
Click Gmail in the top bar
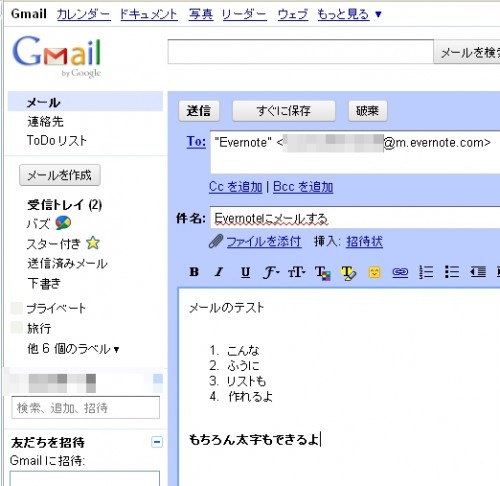29,14
